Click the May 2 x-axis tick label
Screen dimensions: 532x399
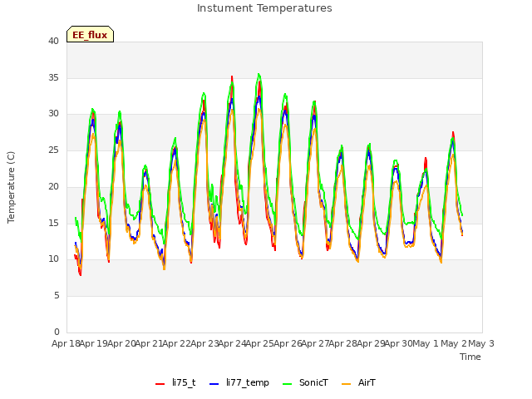tap(453, 343)
